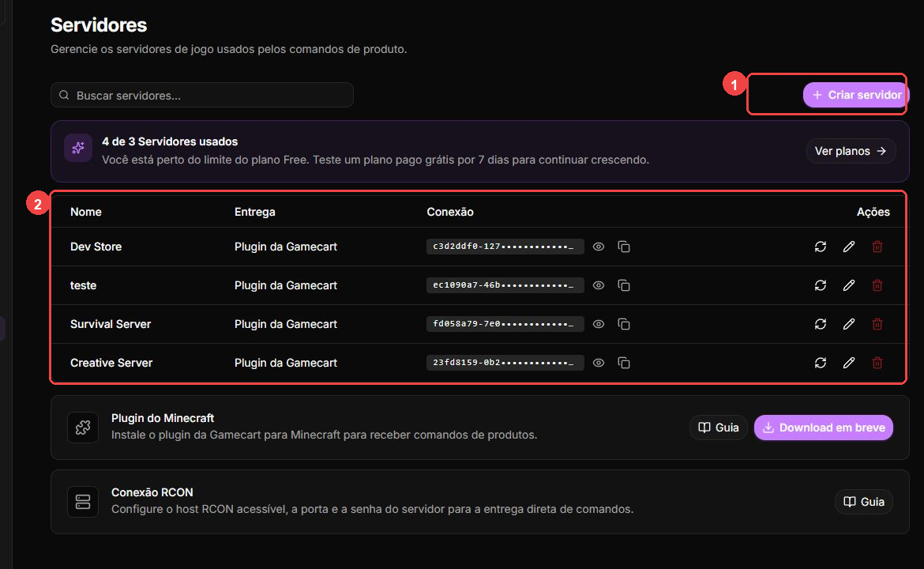Regenerate the Survival Server key
Viewport: 924px width, 569px height.
[821, 324]
